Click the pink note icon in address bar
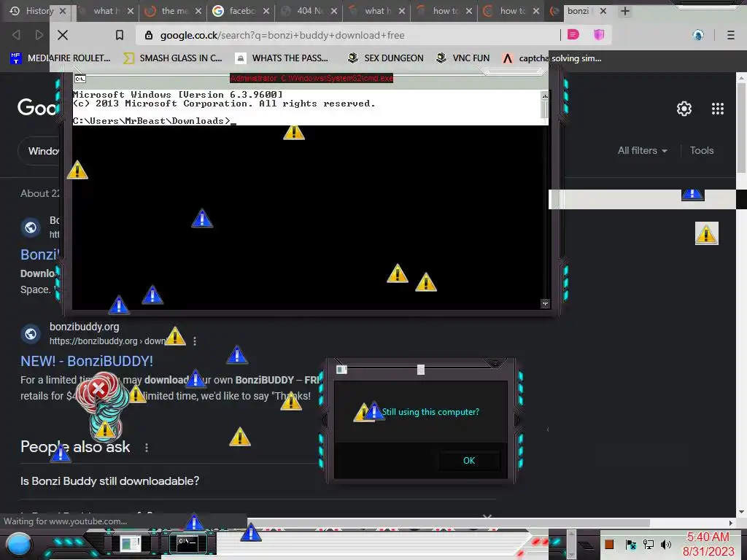Viewport: 747px width, 560px height. [x=573, y=34]
